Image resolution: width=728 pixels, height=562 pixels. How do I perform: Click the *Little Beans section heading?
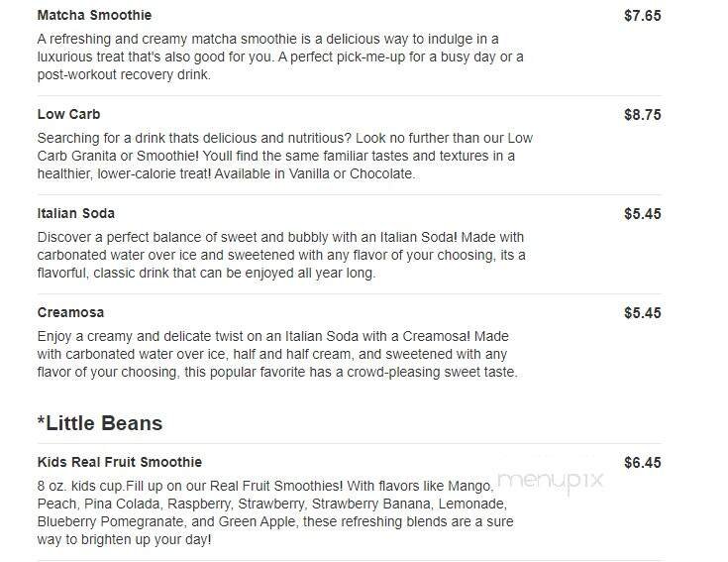(99, 423)
